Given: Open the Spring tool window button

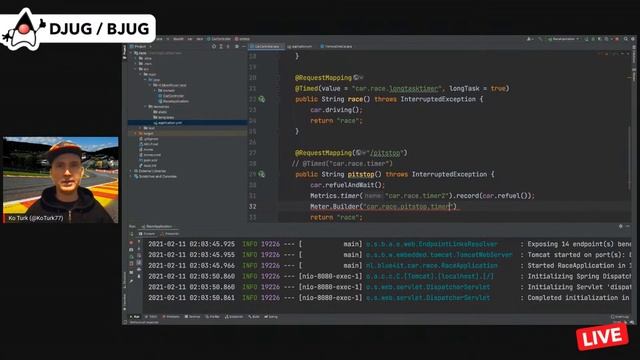Looking at the screenshot, I should (x=271, y=317).
